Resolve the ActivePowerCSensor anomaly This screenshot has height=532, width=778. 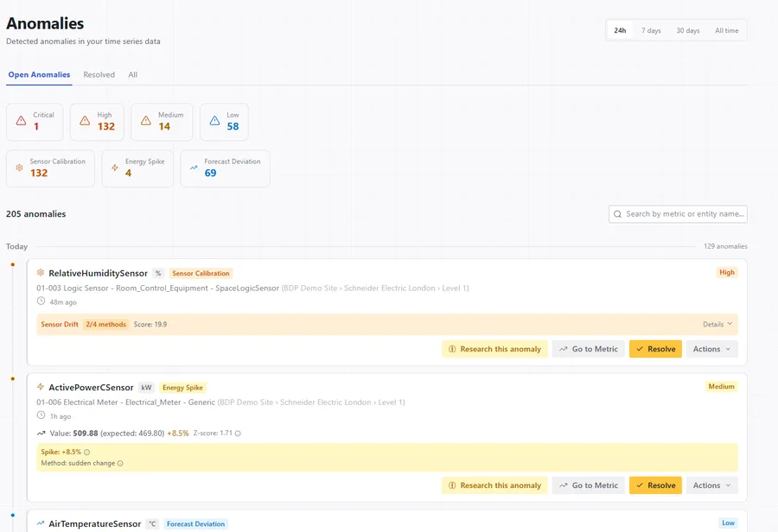click(x=655, y=484)
